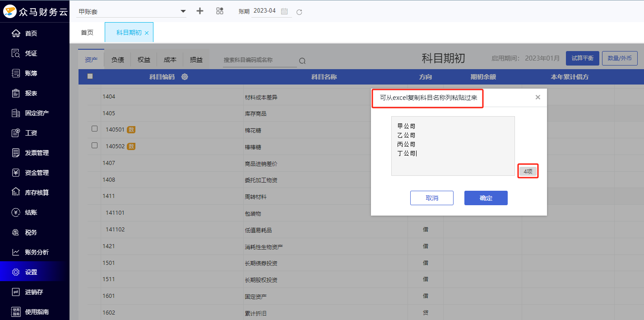Open the 账期 calendar picker icon
The width and height of the screenshot is (644, 320).
pyautogui.click(x=284, y=11)
